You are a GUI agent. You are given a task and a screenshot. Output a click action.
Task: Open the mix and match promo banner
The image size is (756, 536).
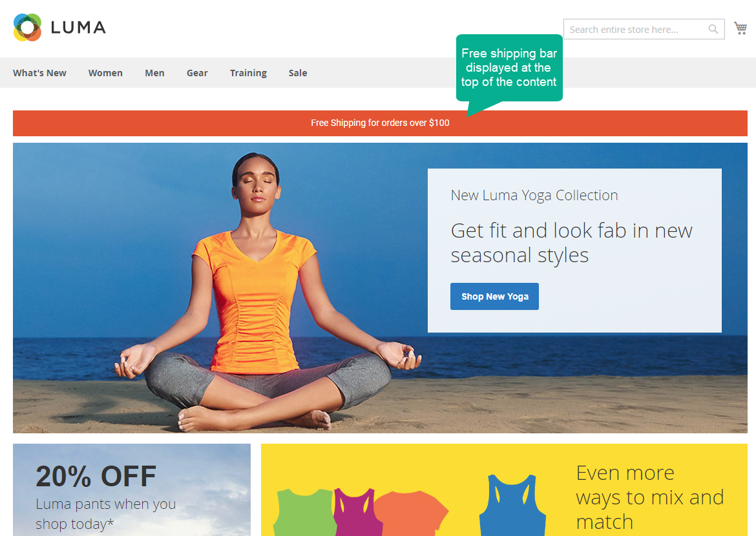point(504,490)
